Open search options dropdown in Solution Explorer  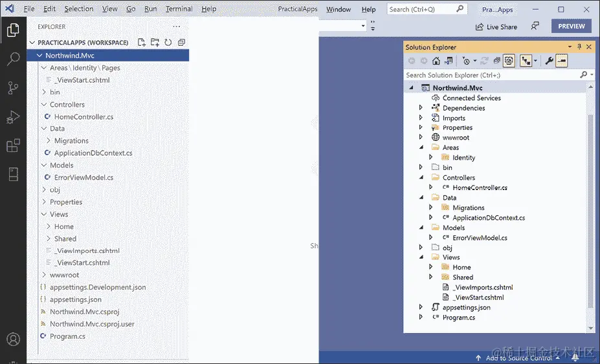tap(592, 75)
